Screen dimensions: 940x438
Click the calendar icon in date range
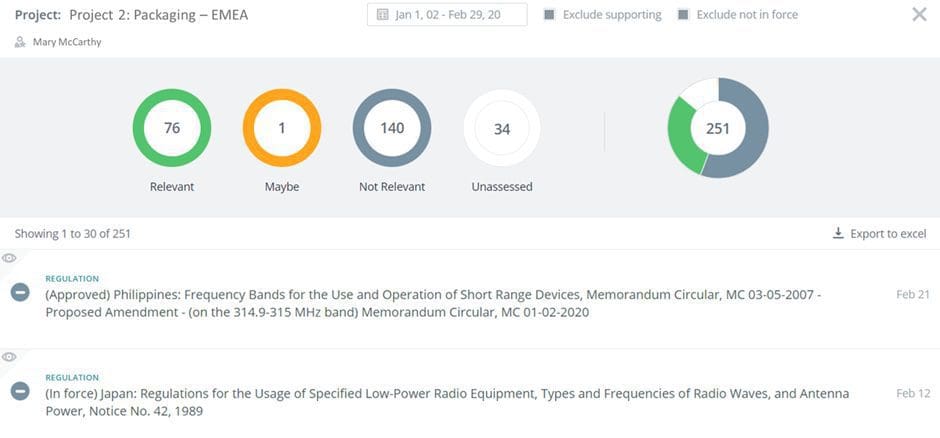click(383, 15)
